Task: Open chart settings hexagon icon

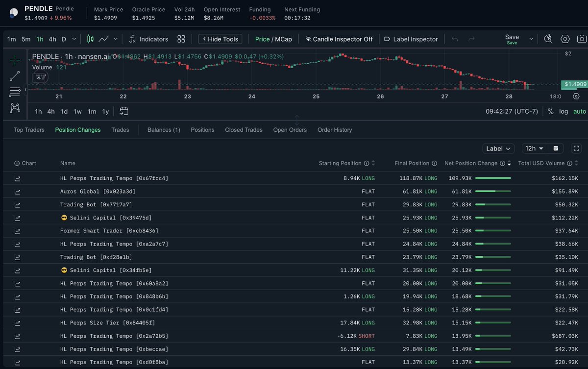Action: coord(565,39)
